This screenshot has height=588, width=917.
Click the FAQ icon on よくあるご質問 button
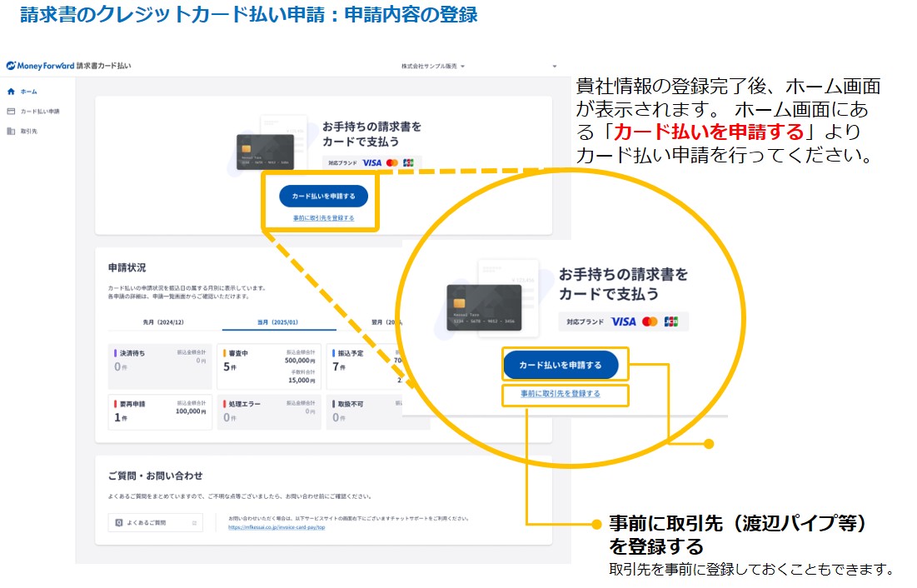click(119, 523)
